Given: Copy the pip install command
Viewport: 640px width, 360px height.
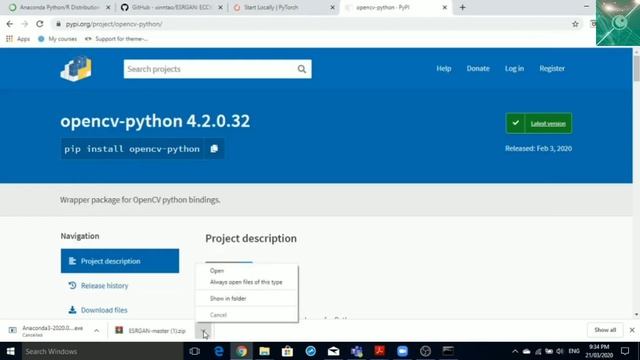Looking at the screenshot, I should point(214,149).
